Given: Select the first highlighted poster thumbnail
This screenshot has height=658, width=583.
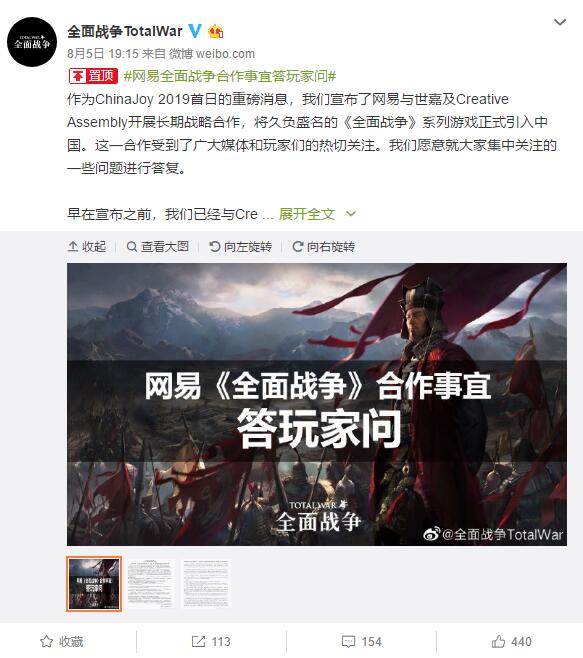Looking at the screenshot, I should (x=94, y=584).
